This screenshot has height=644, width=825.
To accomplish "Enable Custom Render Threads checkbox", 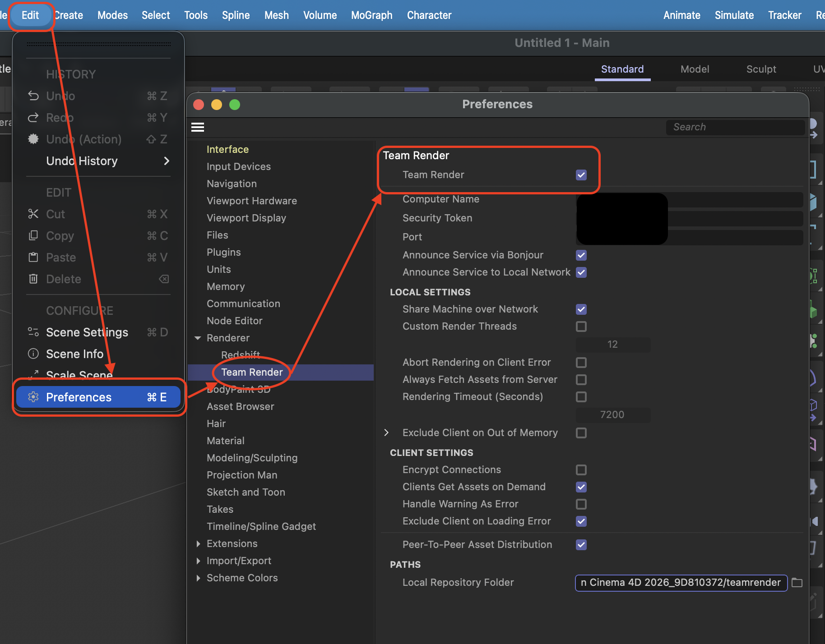I will point(581,327).
